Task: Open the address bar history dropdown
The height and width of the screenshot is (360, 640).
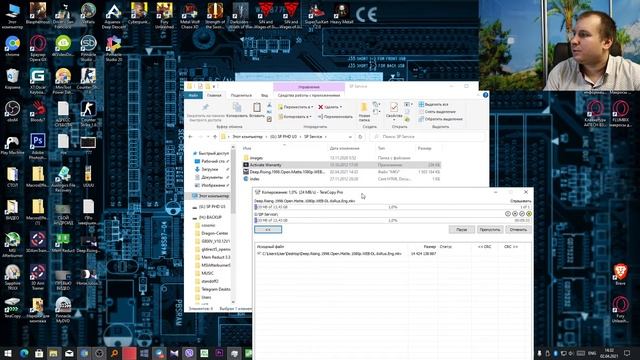Action: click(x=350, y=137)
